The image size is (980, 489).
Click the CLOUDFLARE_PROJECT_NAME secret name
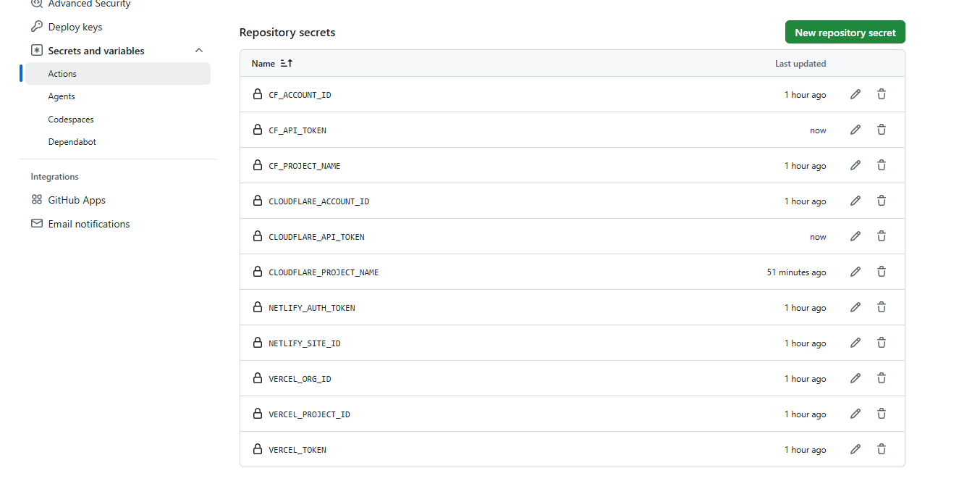click(x=324, y=272)
